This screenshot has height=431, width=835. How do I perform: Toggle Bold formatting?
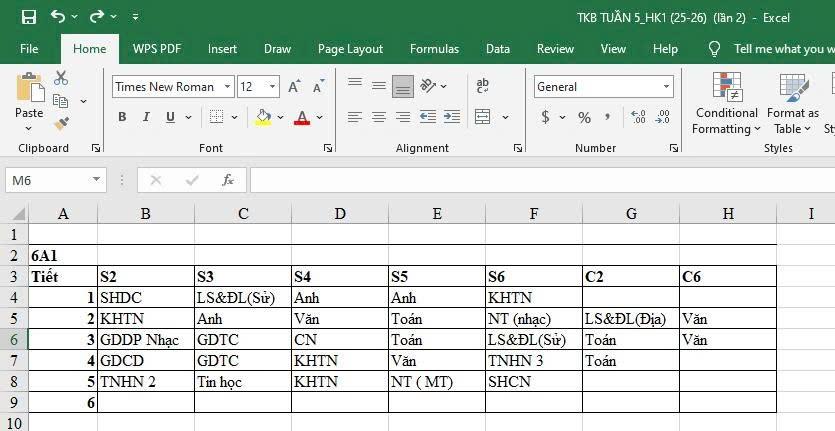coord(122,117)
